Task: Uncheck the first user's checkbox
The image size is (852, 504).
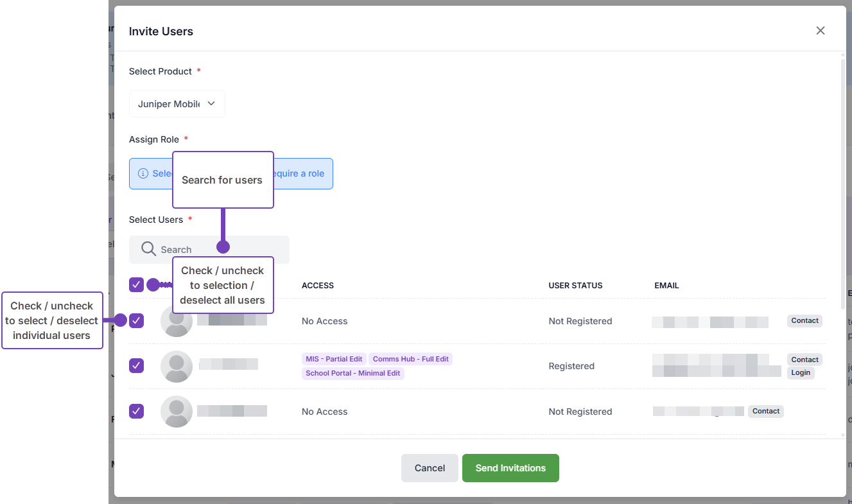Action: (136, 321)
